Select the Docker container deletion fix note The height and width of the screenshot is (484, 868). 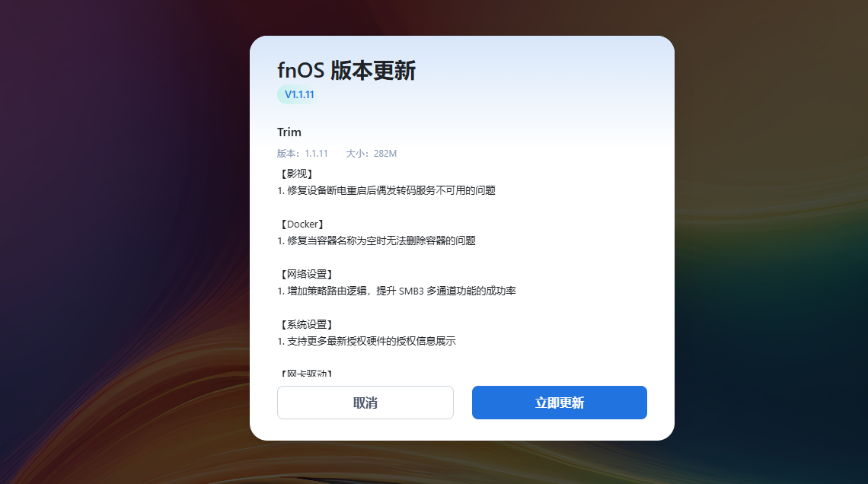click(x=378, y=240)
